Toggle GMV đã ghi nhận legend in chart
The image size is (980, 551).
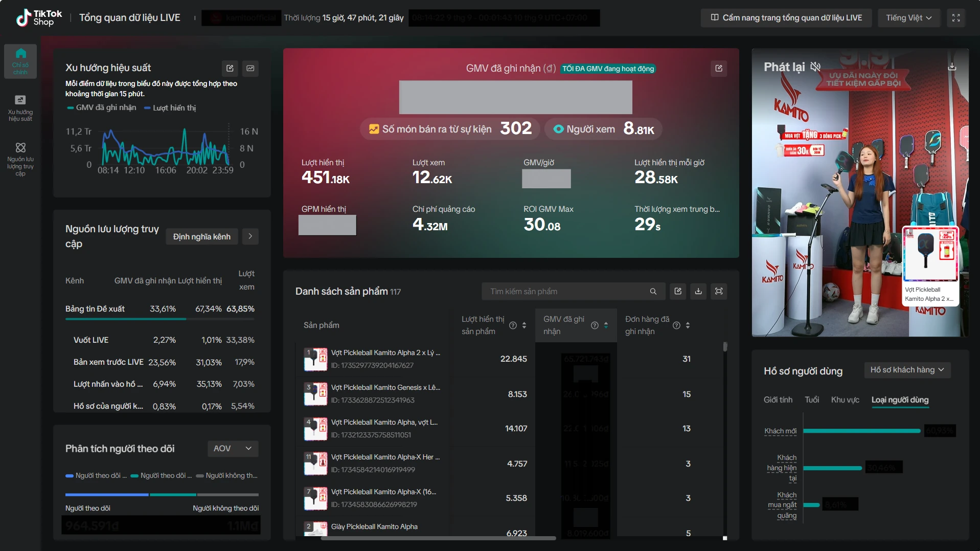tap(102, 107)
